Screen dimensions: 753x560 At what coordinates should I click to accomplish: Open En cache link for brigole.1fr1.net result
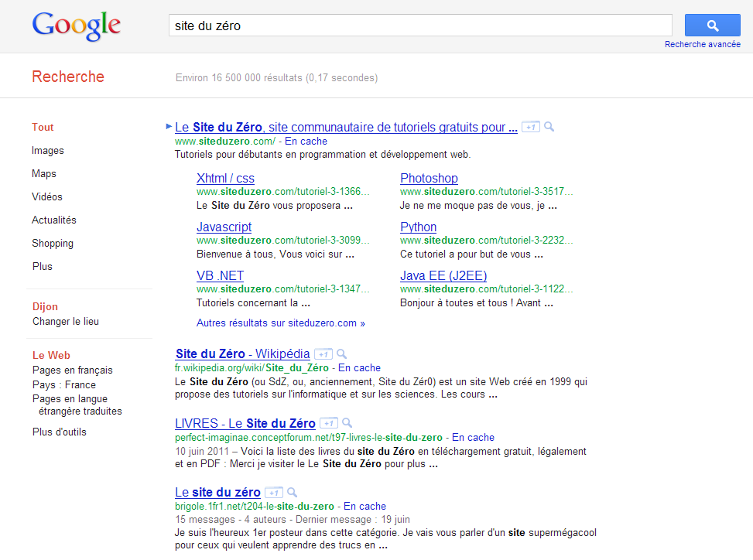365,507
